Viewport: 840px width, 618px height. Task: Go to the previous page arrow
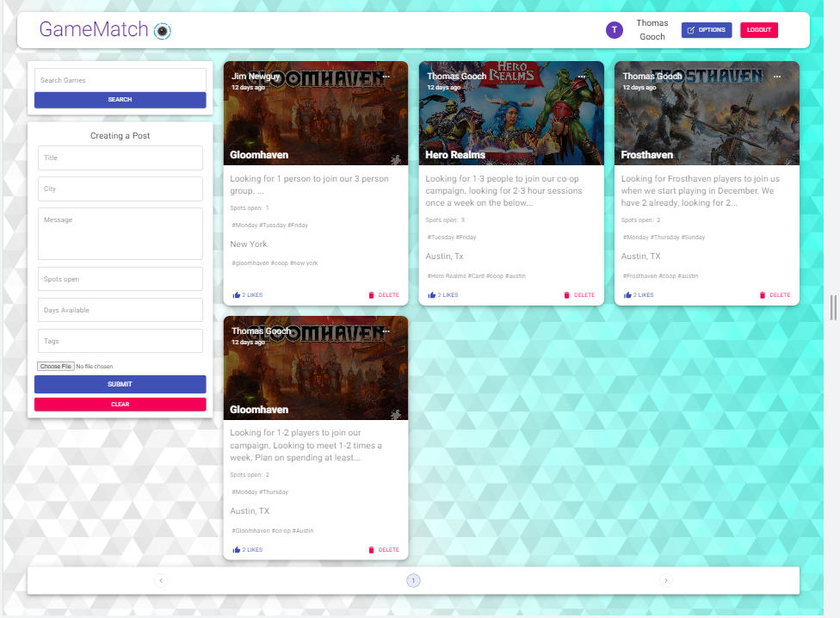(x=161, y=580)
